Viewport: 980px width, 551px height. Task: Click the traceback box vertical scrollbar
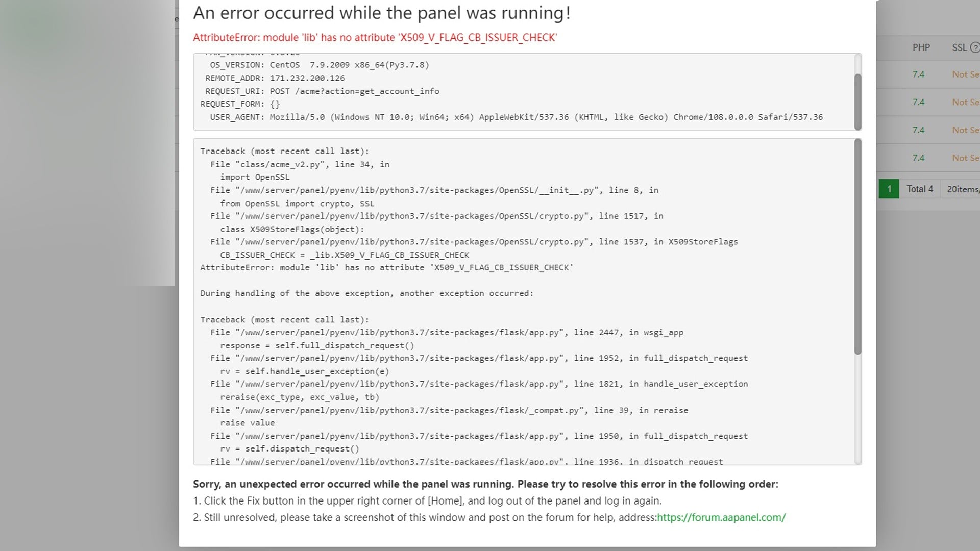pos(857,247)
